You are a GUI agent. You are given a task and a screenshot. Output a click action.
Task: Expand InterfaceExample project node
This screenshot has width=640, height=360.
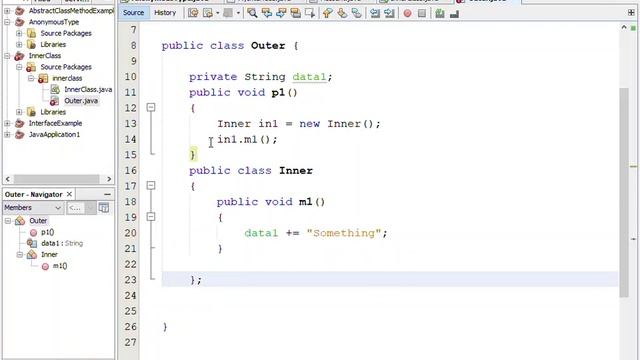(7, 123)
